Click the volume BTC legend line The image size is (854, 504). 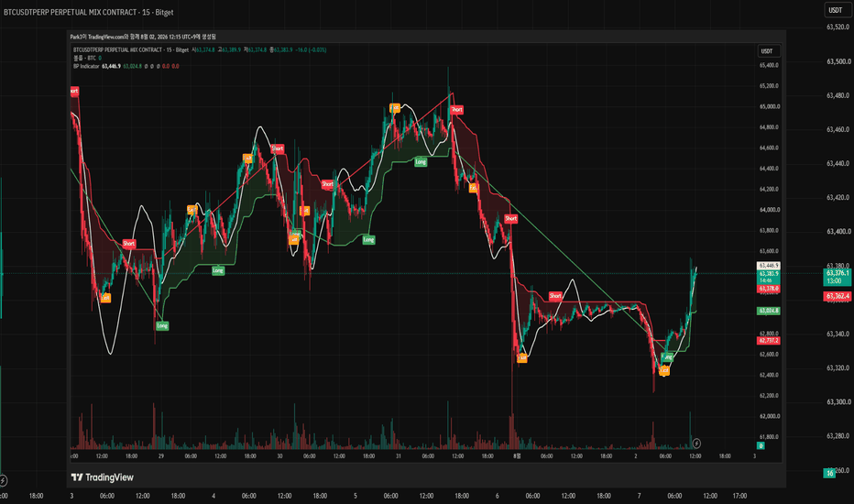(x=87, y=58)
